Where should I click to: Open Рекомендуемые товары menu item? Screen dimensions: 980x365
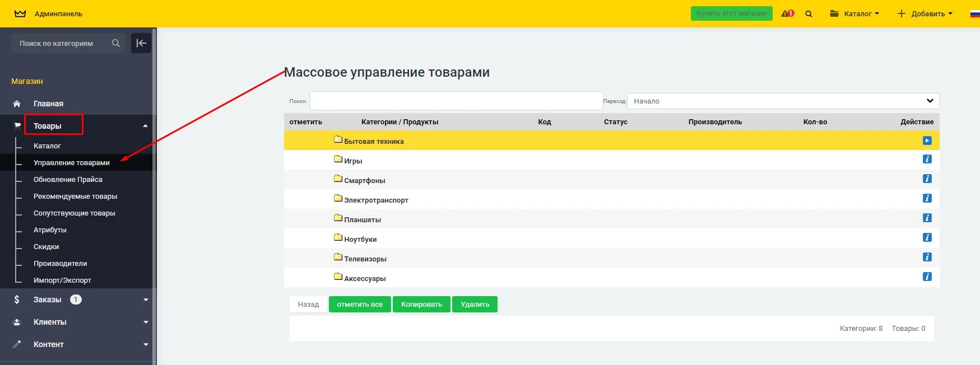click(x=75, y=196)
